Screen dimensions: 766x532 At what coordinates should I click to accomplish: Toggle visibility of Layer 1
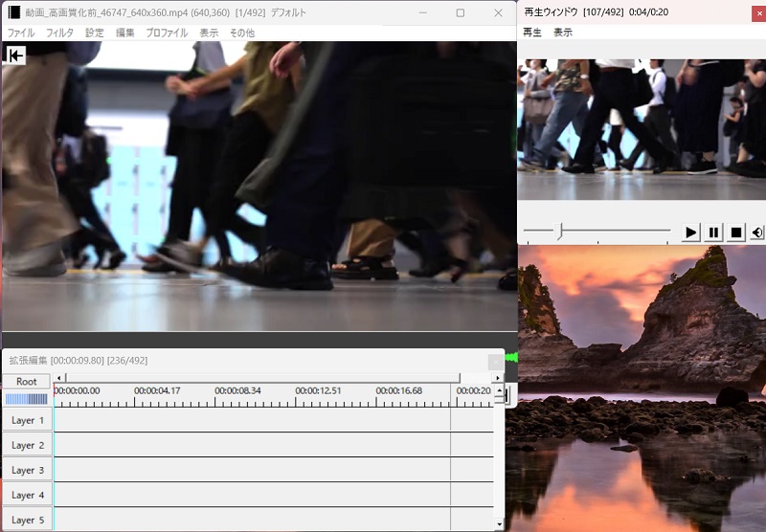pyautogui.click(x=28, y=420)
